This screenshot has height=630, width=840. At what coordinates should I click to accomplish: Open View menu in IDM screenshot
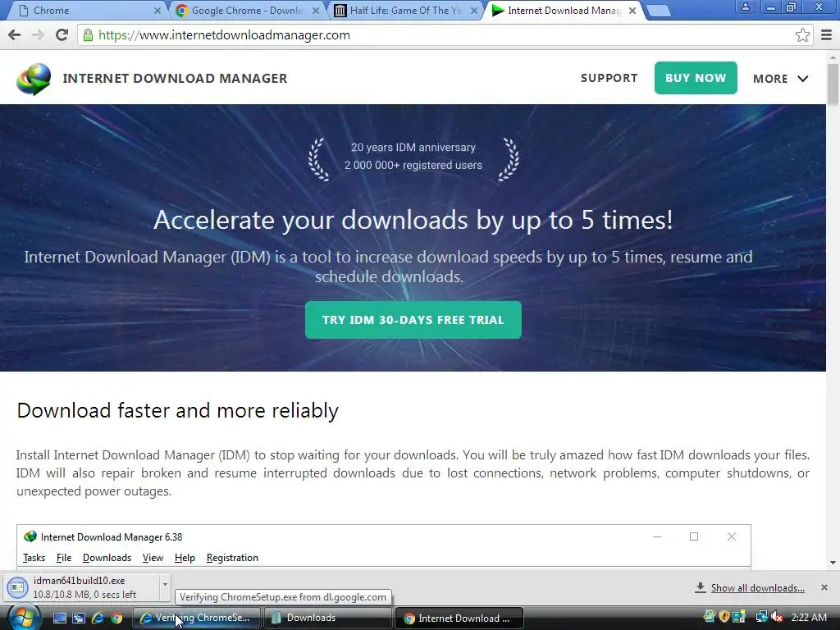pyautogui.click(x=153, y=558)
